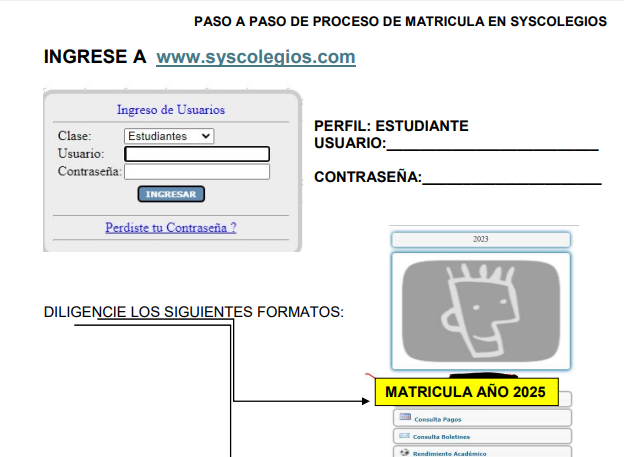Click the Ingreso de Usuarios heading
624x457 pixels.
(x=171, y=110)
